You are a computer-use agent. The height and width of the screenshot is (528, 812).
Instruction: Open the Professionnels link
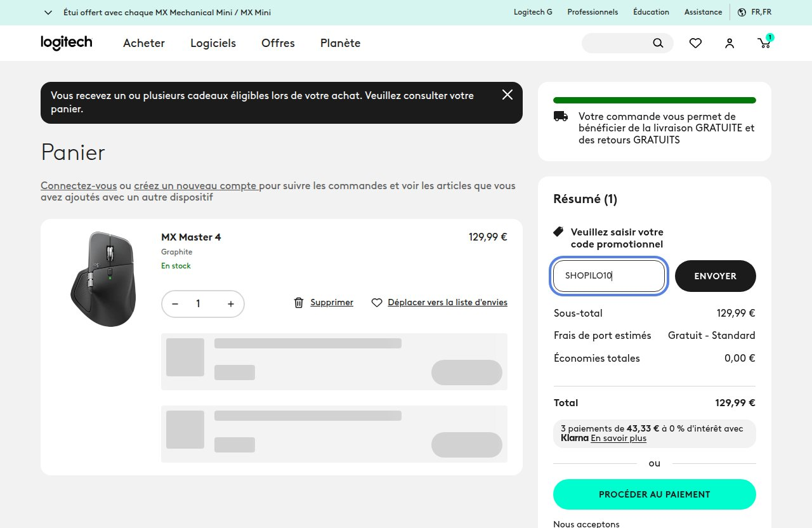(x=593, y=12)
